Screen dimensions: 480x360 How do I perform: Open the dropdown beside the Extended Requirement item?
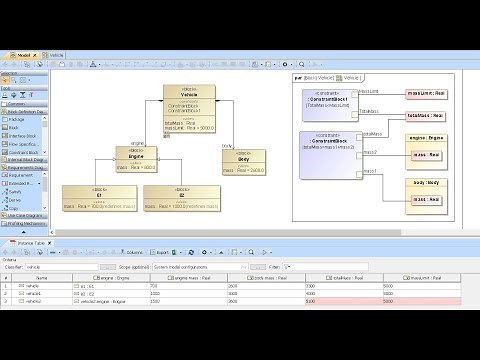click(x=39, y=183)
